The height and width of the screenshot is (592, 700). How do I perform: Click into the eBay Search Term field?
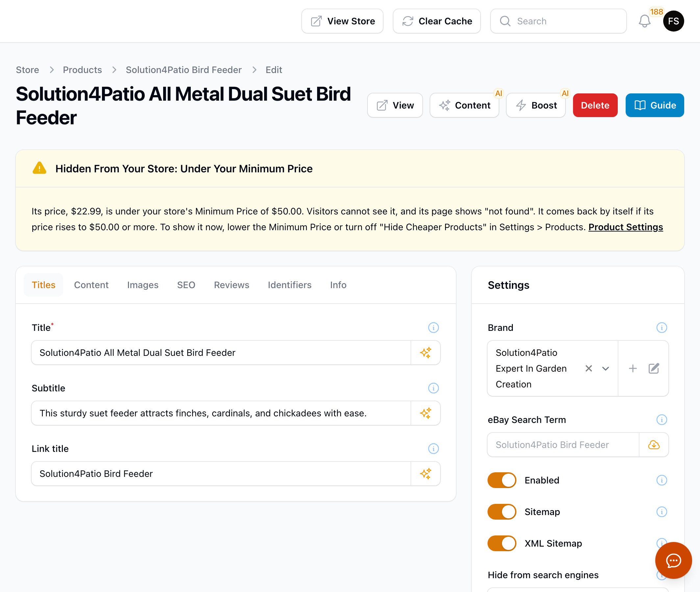click(x=563, y=445)
